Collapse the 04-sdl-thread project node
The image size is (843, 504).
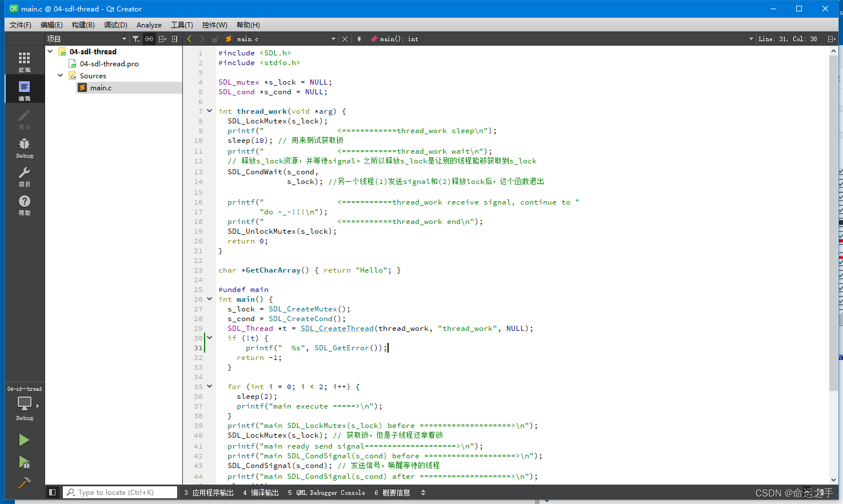point(50,51)
